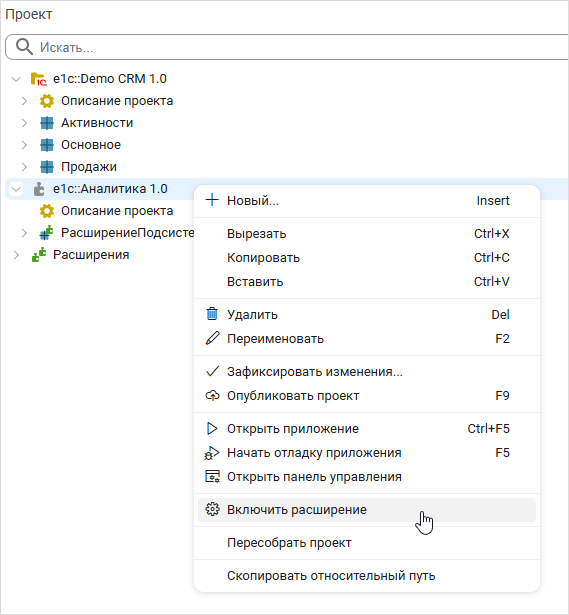Select Описание проекта under e1c::Аналитика
This screenshot has width=569, height=615.
117,211
